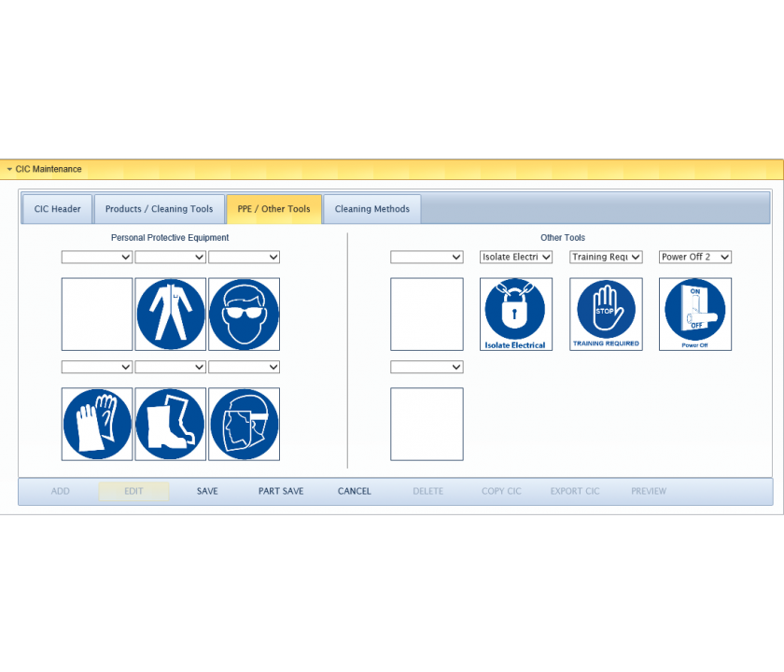Open the Cleaning Methods tab
Viewport: 784px width, 672px height.
371,209
